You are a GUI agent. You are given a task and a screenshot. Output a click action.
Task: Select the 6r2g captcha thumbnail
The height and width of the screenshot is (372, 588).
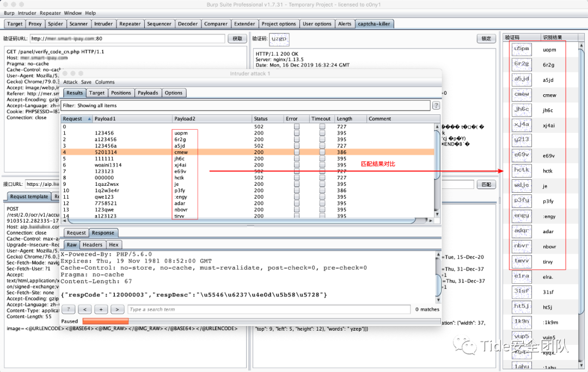click(x=522, y=64)
